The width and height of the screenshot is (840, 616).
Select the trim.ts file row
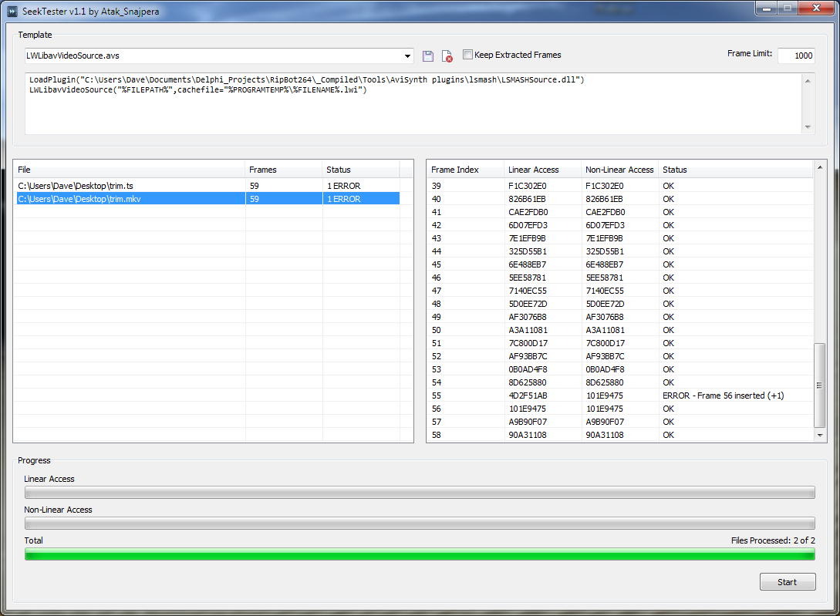coord(207,186)
